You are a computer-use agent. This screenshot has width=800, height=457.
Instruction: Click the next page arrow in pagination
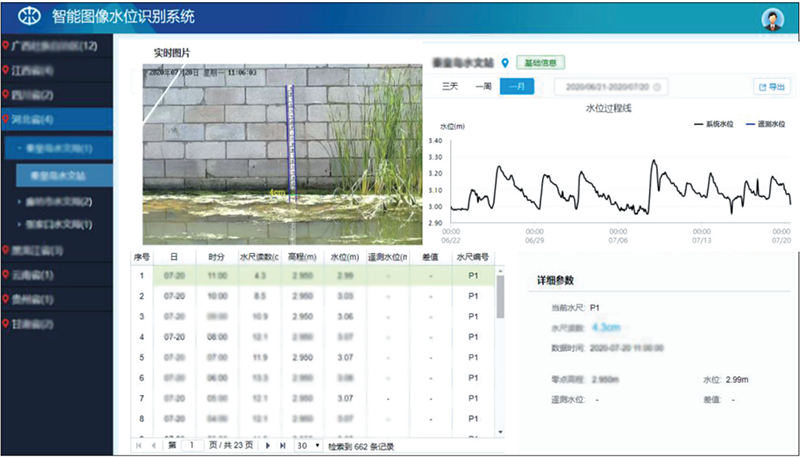tap(268, 445)
